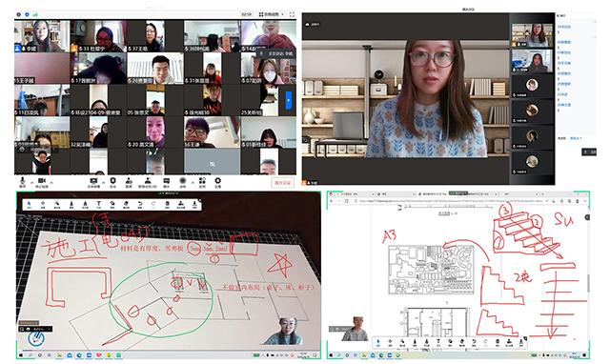Select participant tile labeled 37
Image resolution: width=610 pixels, height=364 pixels.
tap(155, 36)
